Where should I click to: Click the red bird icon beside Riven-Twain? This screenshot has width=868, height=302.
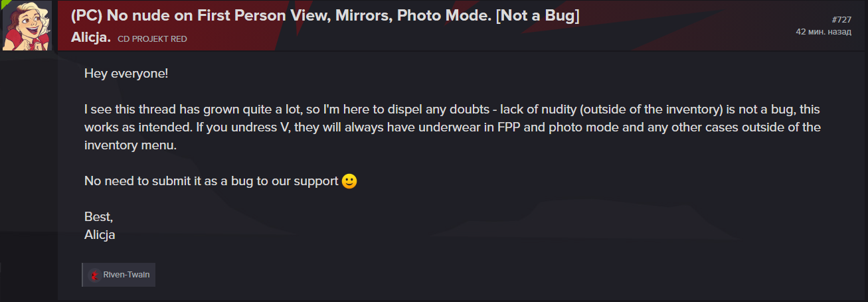tap(94, 275)
